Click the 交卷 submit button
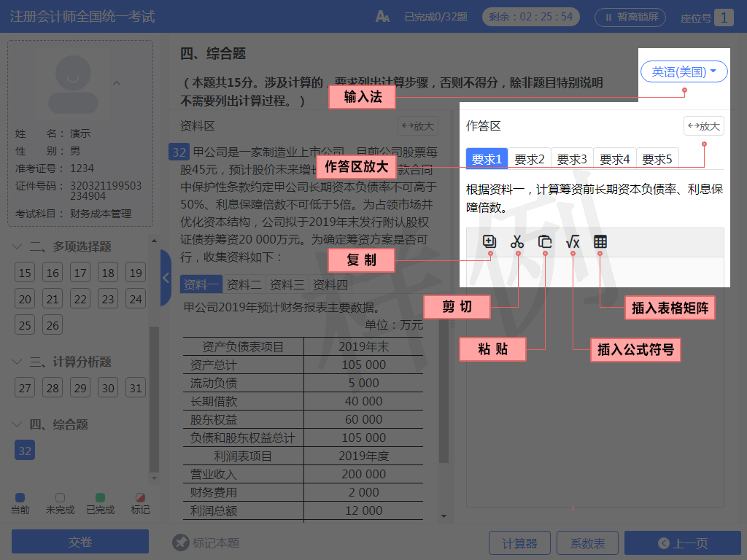The width and height of the screenshot is (747, 560). pyautogui.click(x=80, y=541)
